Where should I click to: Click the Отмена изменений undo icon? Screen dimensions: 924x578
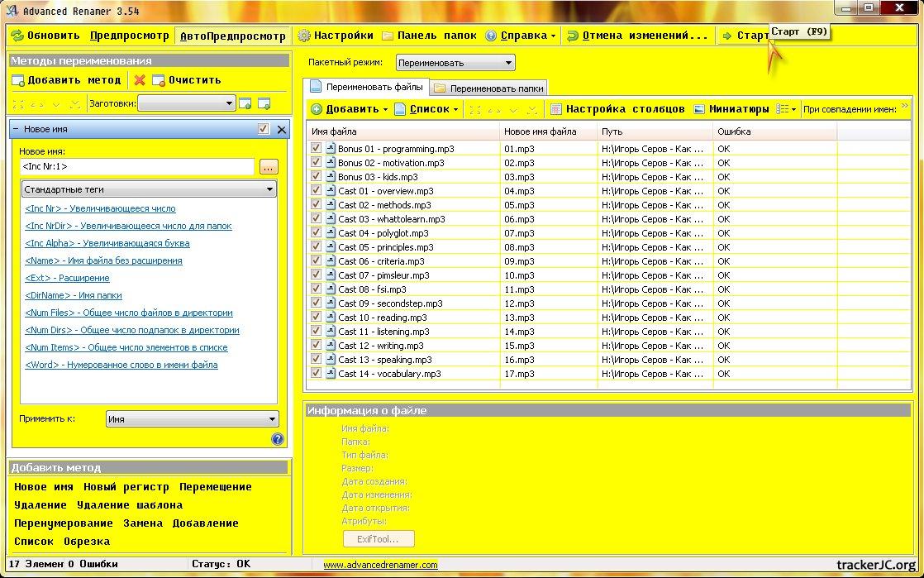pos(573,36)
